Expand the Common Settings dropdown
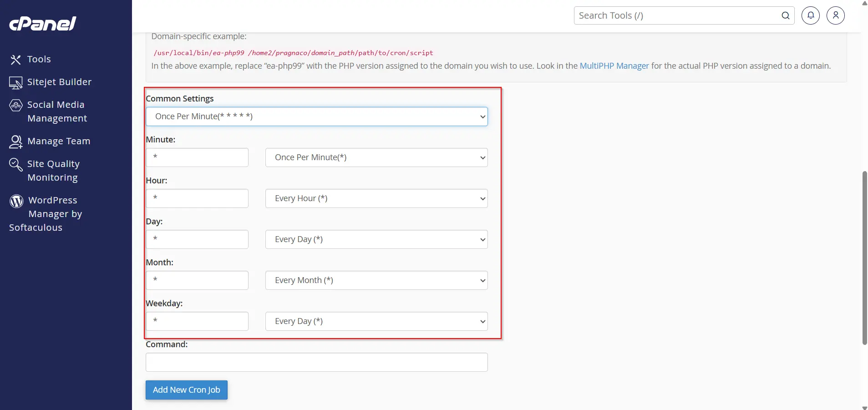Image resolution: width=868 pixels, height=410 pixels. (x=317, y=116)
